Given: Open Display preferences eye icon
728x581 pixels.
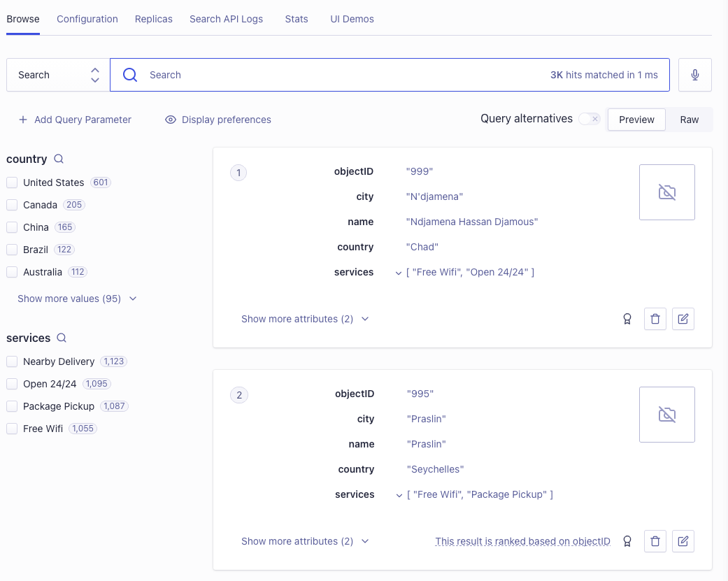Looking at the screenshot, I should 171,120.
